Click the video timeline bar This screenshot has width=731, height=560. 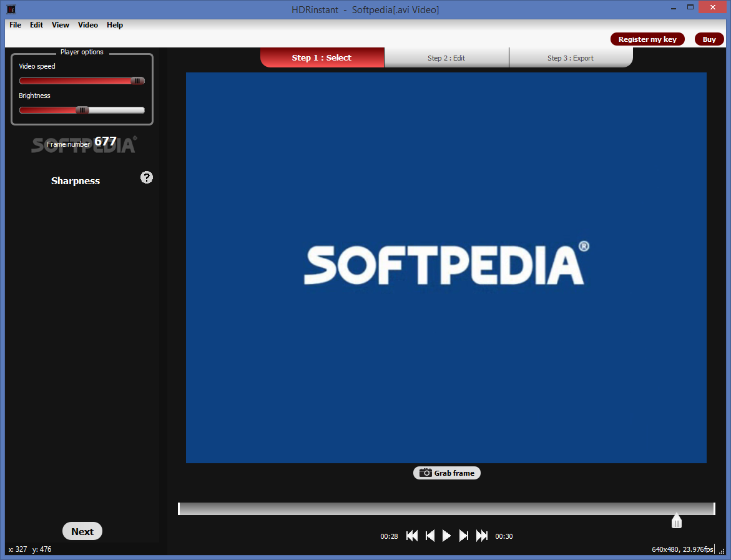(x=446, y=509)
